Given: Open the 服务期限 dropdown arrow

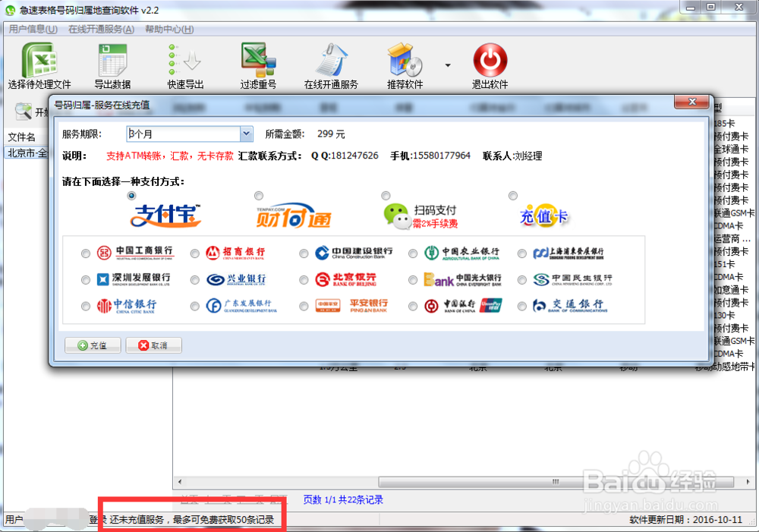Looking at the screenshot, I should (247, 134).
